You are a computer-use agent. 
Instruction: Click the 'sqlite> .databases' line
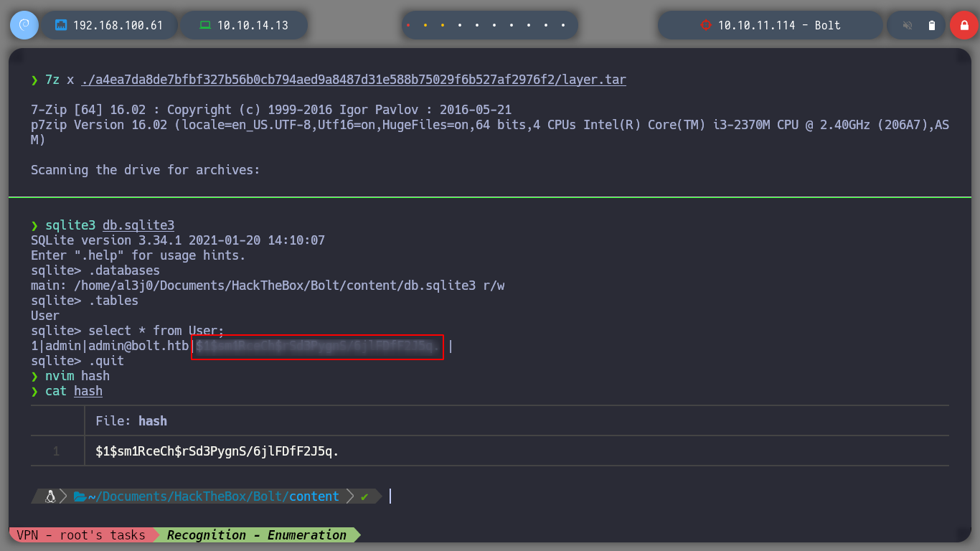point(95,270)
